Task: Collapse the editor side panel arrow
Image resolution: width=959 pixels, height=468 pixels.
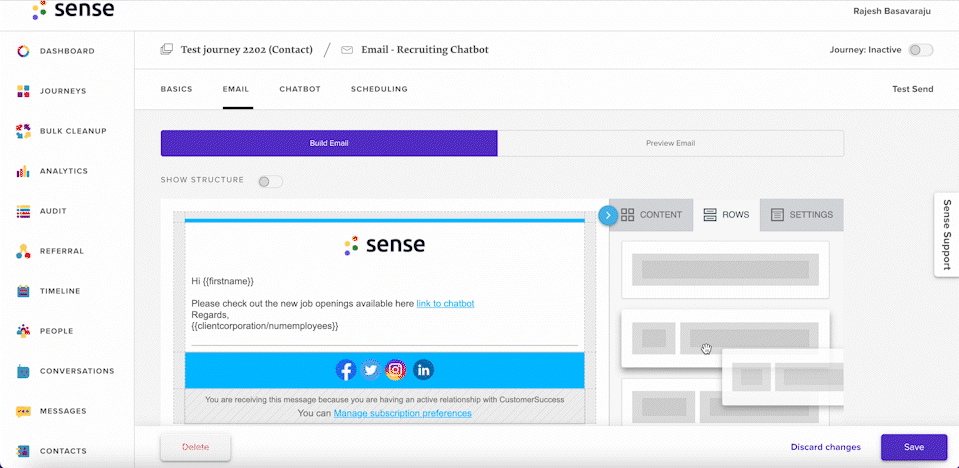Action: 609,215
